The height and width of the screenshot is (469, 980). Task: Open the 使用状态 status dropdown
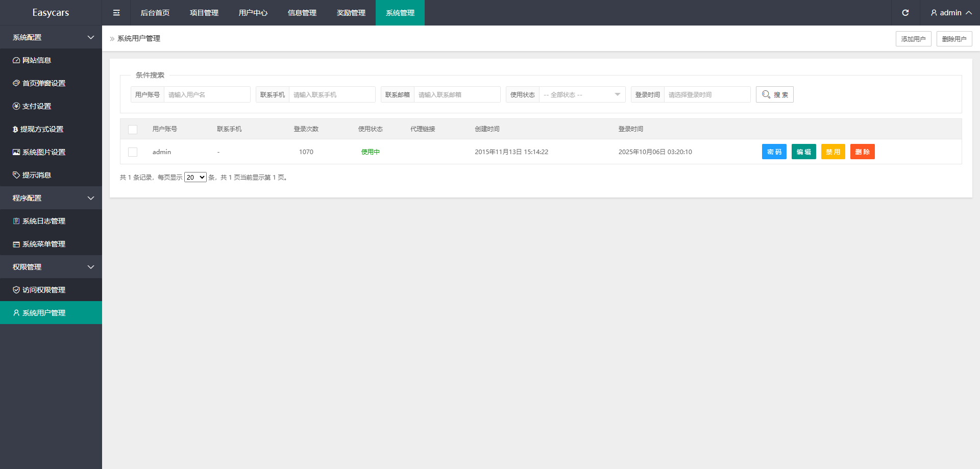[x=582, y=94]
